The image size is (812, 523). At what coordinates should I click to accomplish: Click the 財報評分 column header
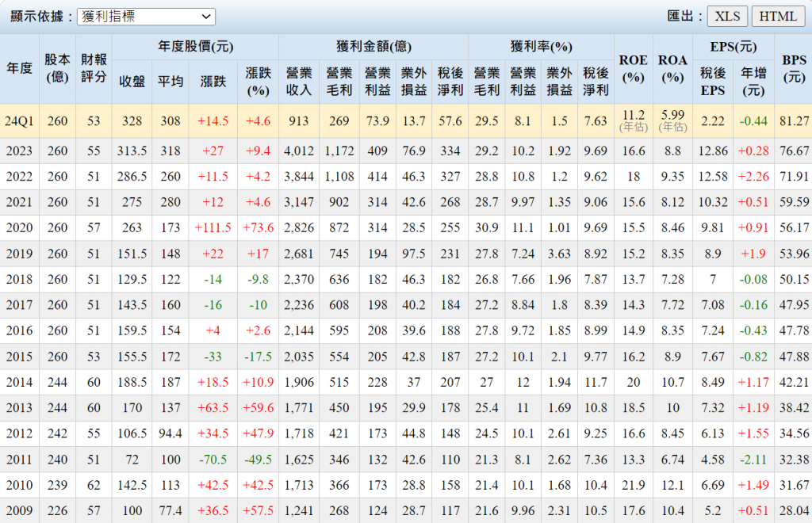coord(94,69)
